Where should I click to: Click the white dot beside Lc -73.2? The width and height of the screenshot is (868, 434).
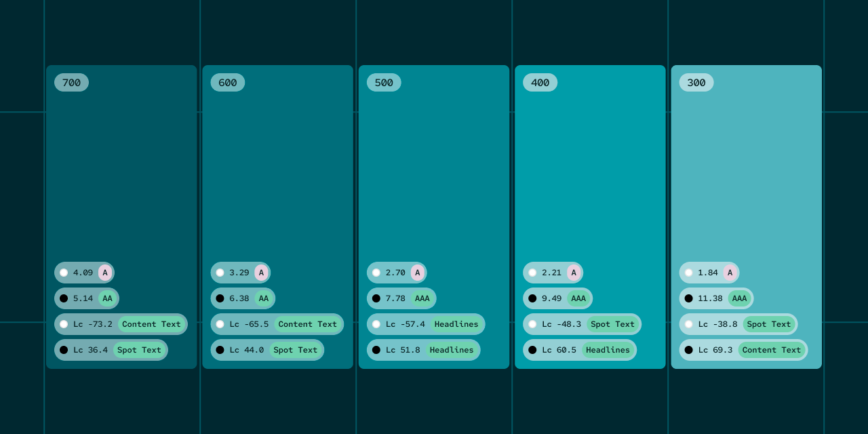pos(64,324)
